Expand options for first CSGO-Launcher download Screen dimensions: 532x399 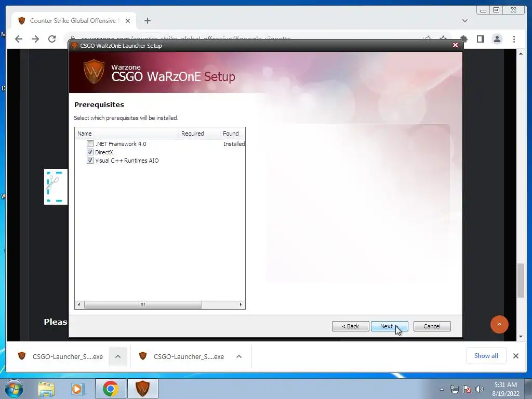(x=118, y=356)
